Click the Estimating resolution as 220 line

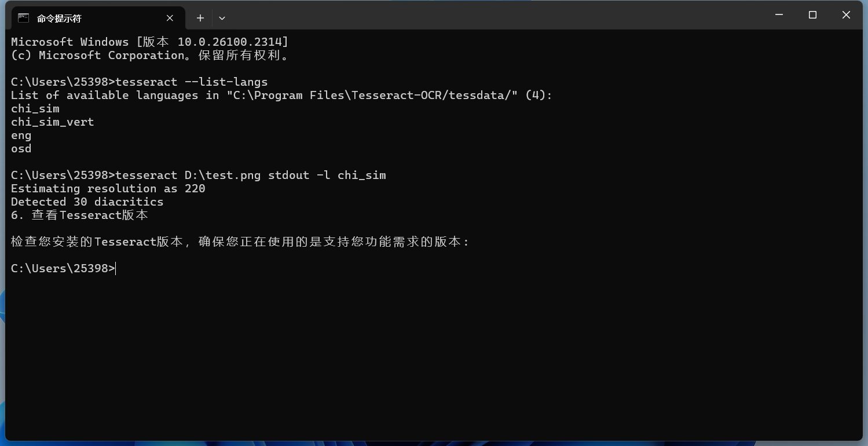[108, 189]
